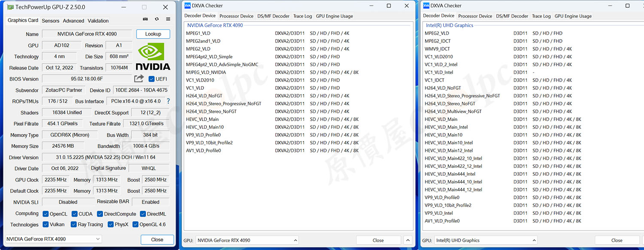Click the title bar icon of NVIDIA DXVA Checker
644x250 pixels.
[x=188, y=6]
